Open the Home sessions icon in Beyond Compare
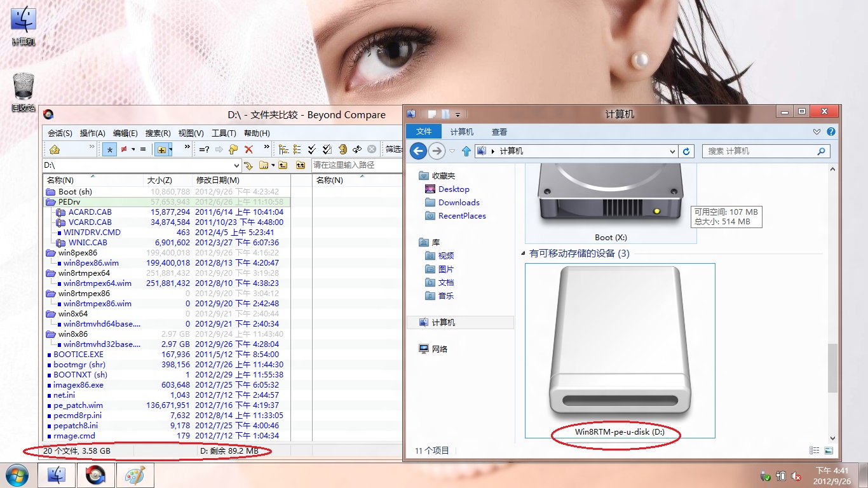The width and height of the screenshot is (868, 488). [x=55, y=149]
